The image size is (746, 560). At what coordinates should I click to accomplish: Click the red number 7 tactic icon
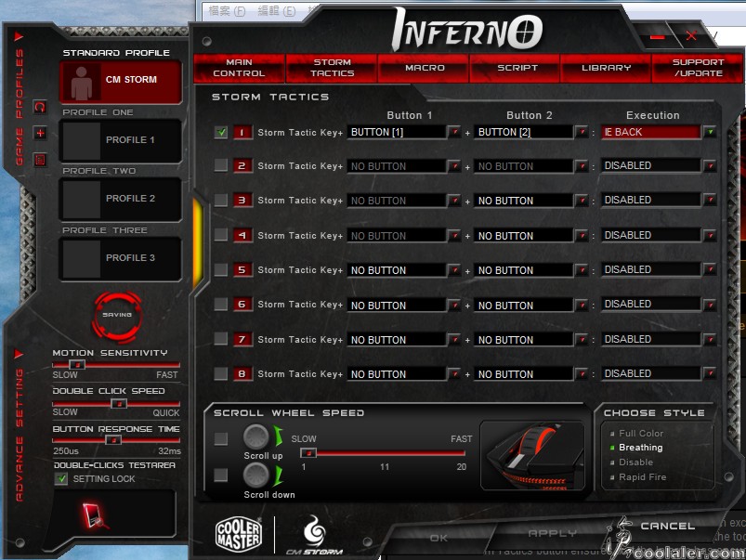pyautogui.click(x=242, y=339)
